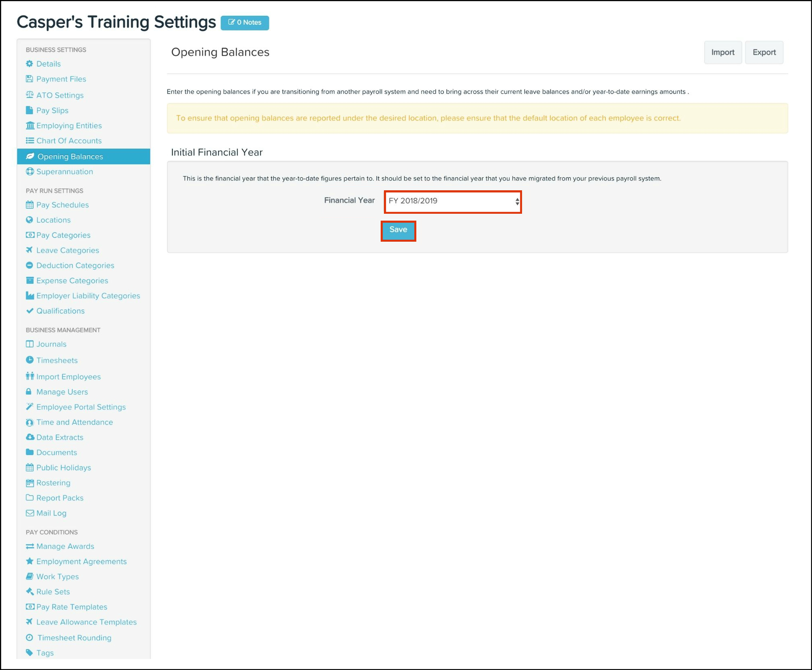This screenshot has height=670, width=812.
Task: Click the plane icon next to Leave Categories
Action: (x=29, y=250)
